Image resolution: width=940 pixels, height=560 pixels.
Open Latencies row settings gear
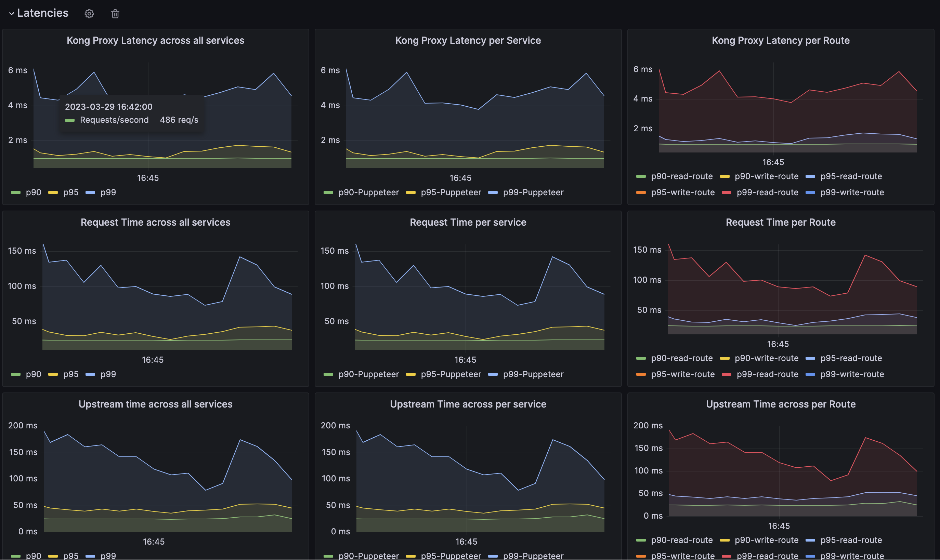89,14
